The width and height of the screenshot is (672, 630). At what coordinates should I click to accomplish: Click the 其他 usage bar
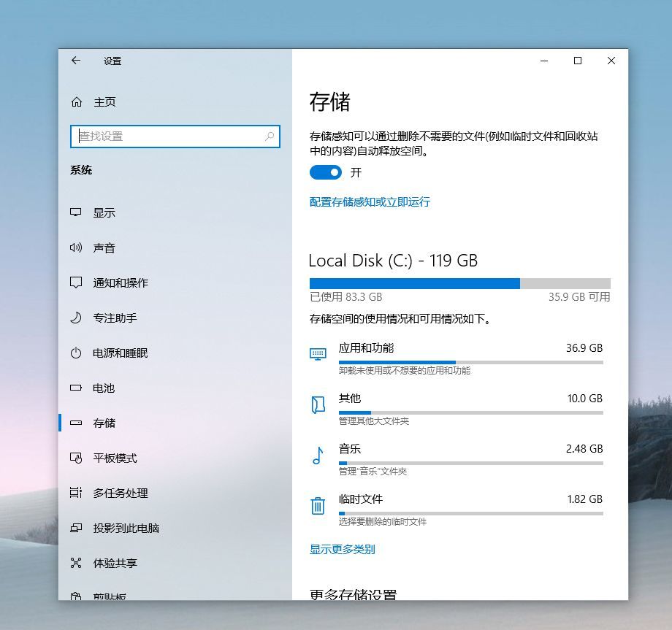click(x=470, y=413)
